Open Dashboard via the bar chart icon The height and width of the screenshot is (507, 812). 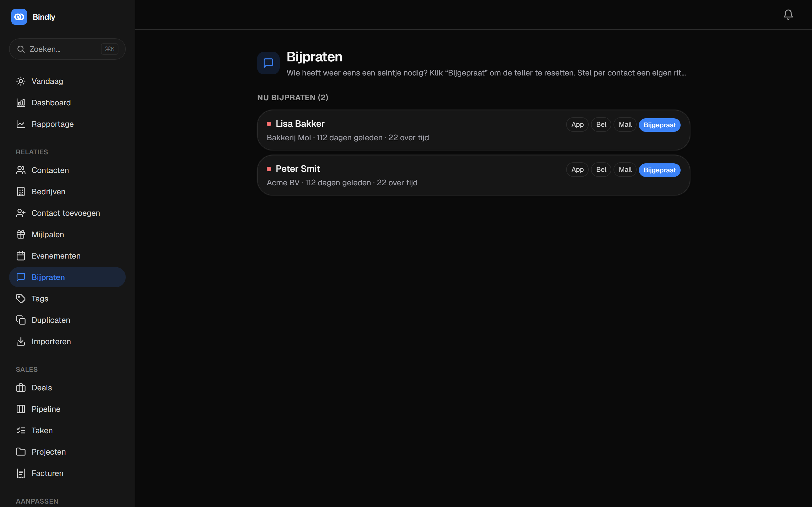coord(21,103)
